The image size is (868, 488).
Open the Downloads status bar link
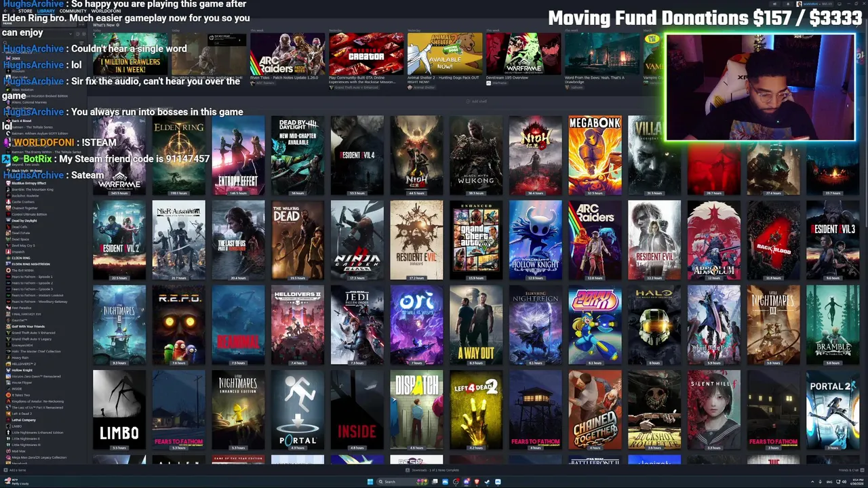(431, 470)
